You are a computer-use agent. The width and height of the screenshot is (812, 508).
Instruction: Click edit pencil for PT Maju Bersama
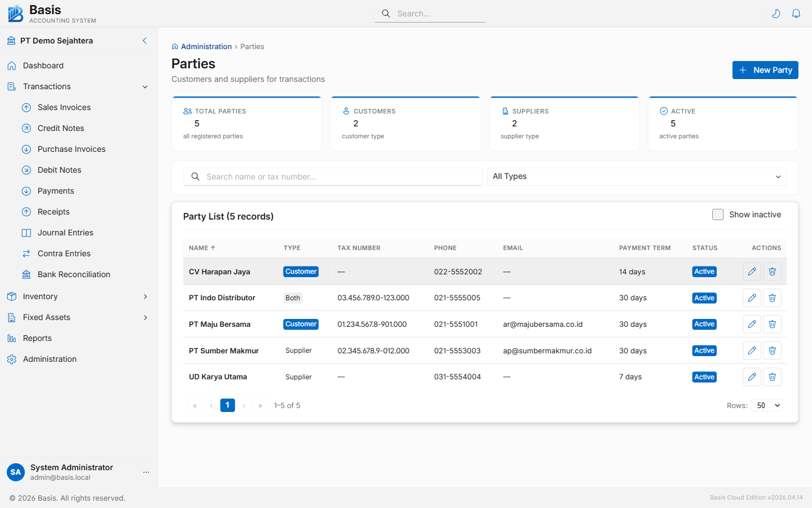752,324
